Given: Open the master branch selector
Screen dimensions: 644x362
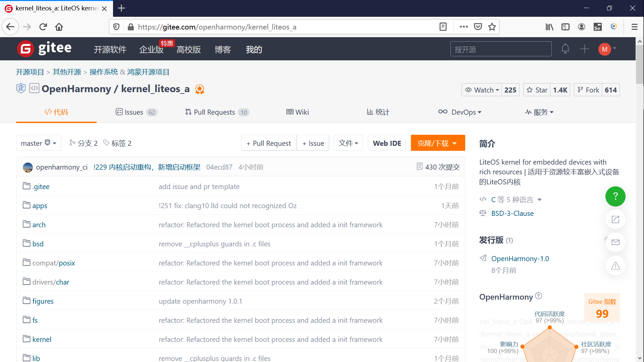Looking at the screenshot, I should pos(39,143).
